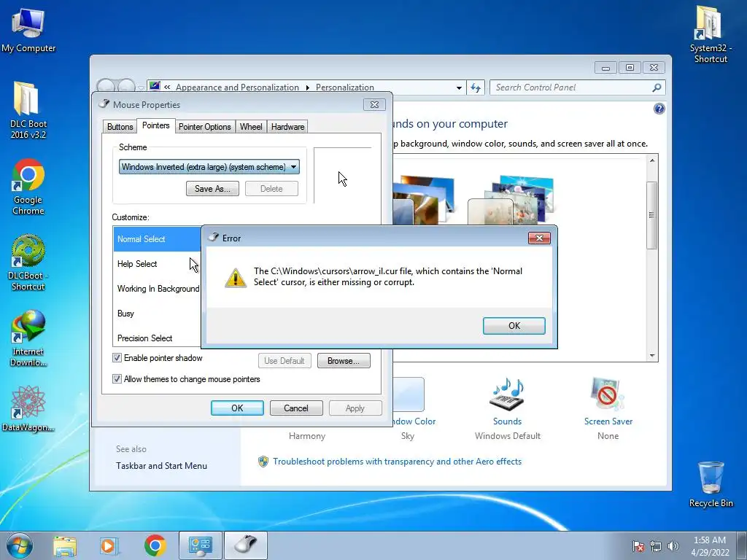This screenshot has height=560, width=747.
Task: Click the Control Panel back arrow button
Action: click(106, 87)
